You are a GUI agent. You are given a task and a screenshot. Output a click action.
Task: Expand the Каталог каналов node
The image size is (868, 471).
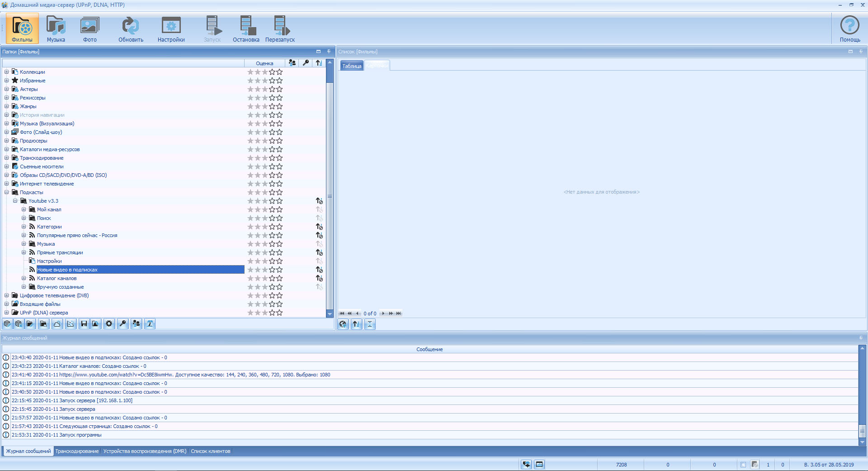[24, 278]
